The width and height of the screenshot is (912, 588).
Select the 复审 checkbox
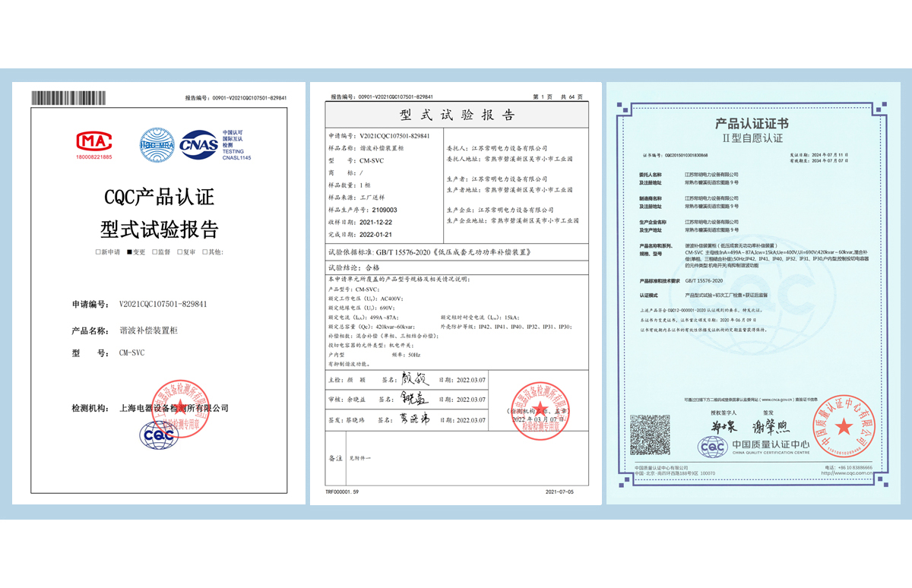click(x=179, y=251)
